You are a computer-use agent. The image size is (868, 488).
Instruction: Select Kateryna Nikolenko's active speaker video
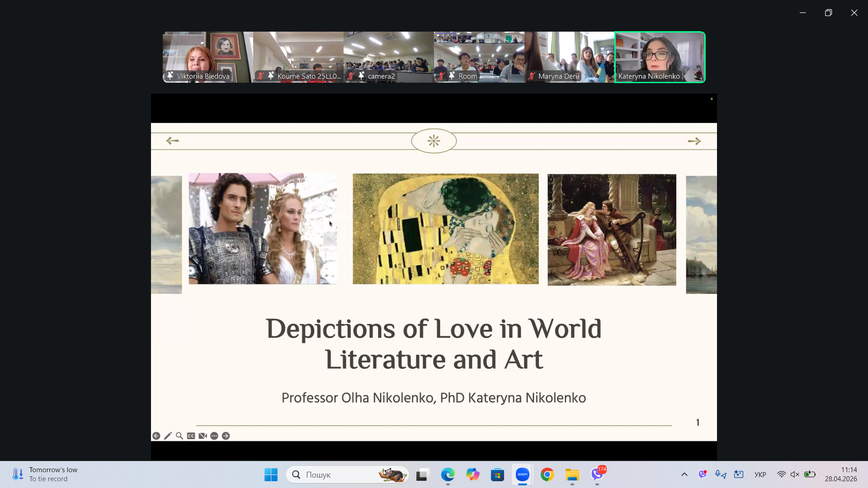pyautogui.click(x=660, y=57)
